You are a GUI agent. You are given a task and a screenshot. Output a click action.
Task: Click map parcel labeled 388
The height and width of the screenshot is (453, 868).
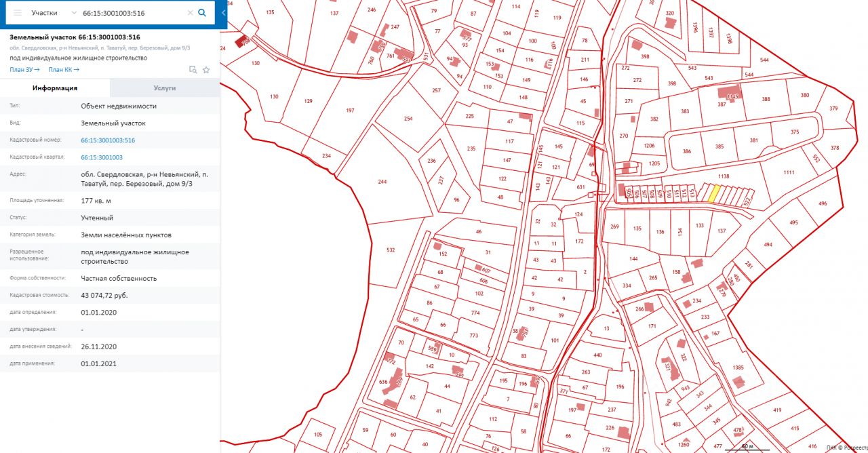click(x=766, y=100)
